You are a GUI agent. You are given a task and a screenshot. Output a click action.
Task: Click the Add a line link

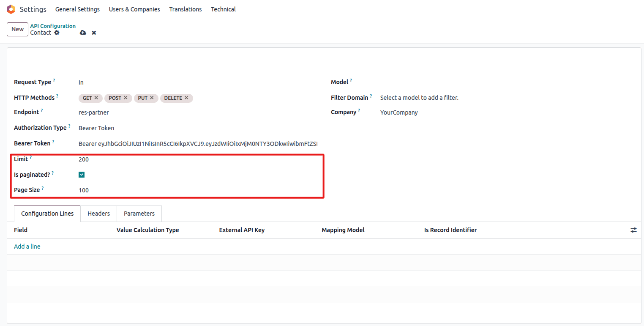[x=27, y=247]
